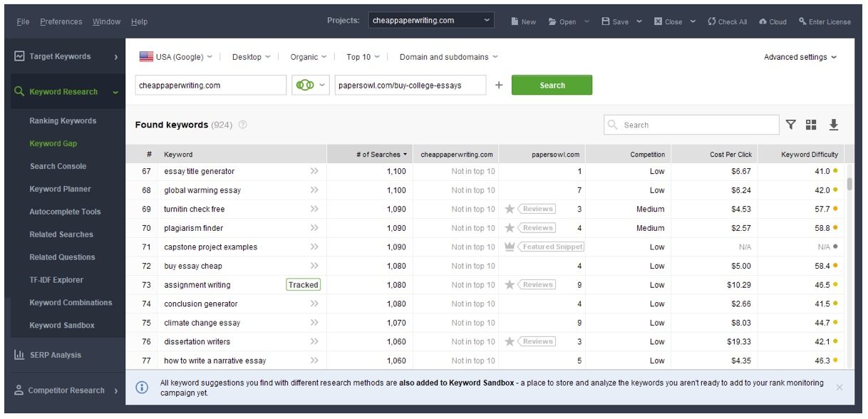Open the column grid layout icon

[x=811, y=125]
